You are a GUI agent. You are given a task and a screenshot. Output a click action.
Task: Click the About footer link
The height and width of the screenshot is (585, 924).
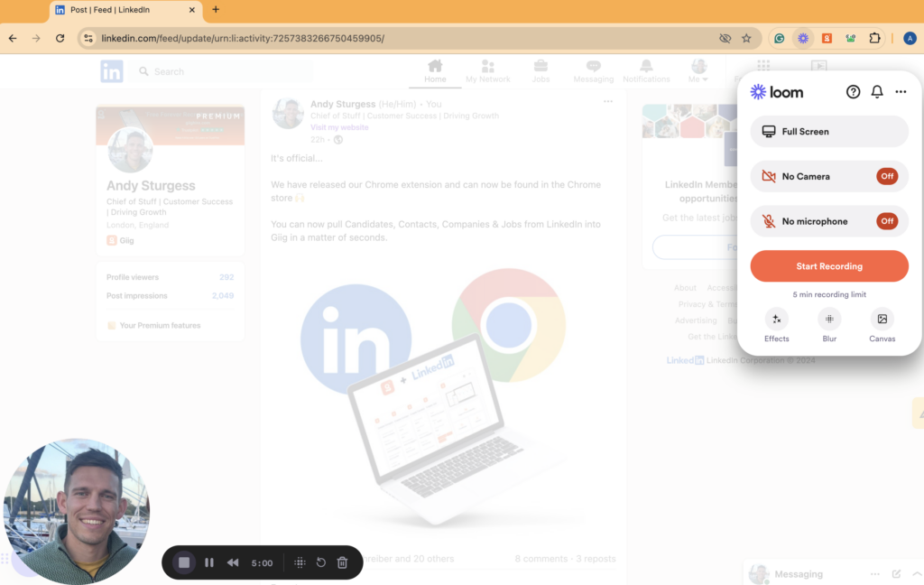(x=686, y=288)
